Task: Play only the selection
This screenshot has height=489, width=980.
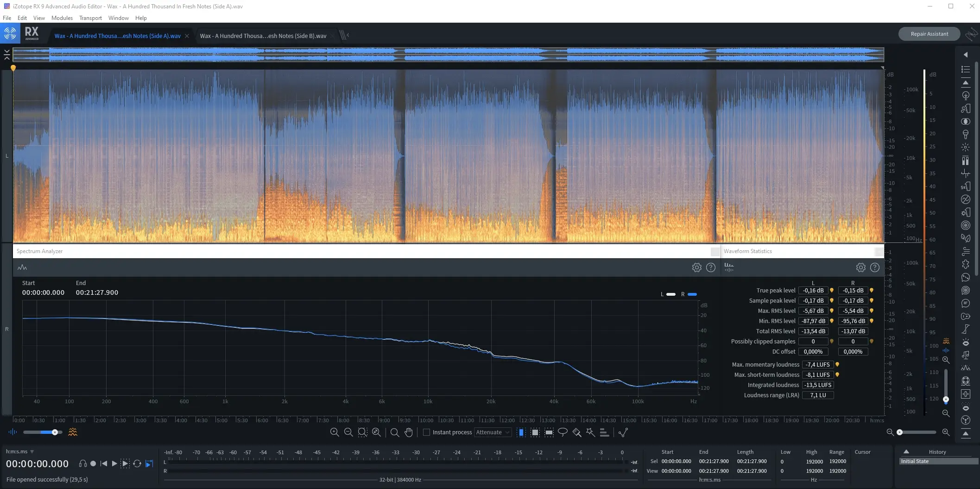Action: (125, 464)
